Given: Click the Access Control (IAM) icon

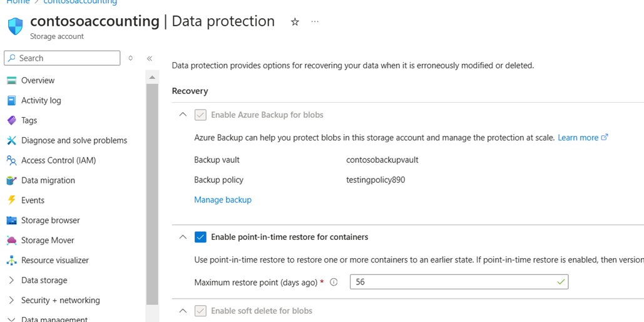Looking at the screenshot, I should coord(11,160).
